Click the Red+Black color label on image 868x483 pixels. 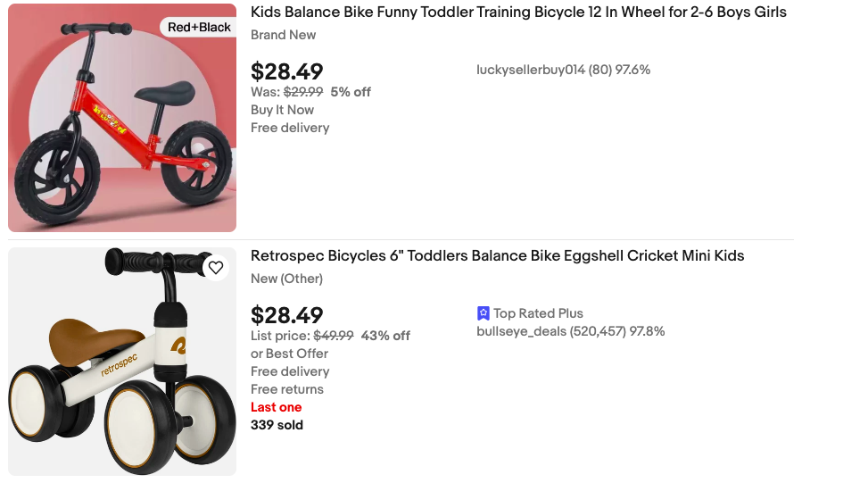199,28
